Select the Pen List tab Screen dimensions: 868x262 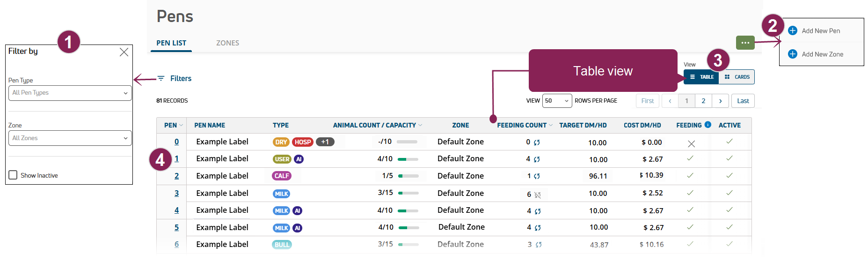[171, 43]
